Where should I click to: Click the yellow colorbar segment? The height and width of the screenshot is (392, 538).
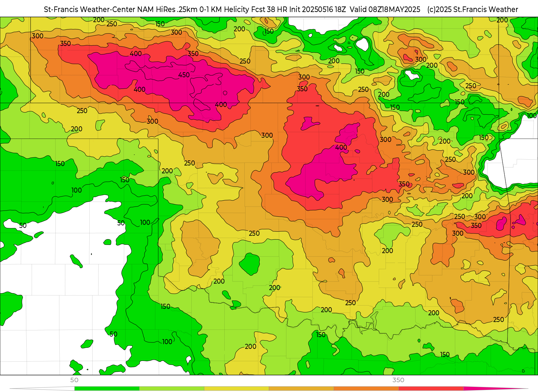click(x=236, y=388)
